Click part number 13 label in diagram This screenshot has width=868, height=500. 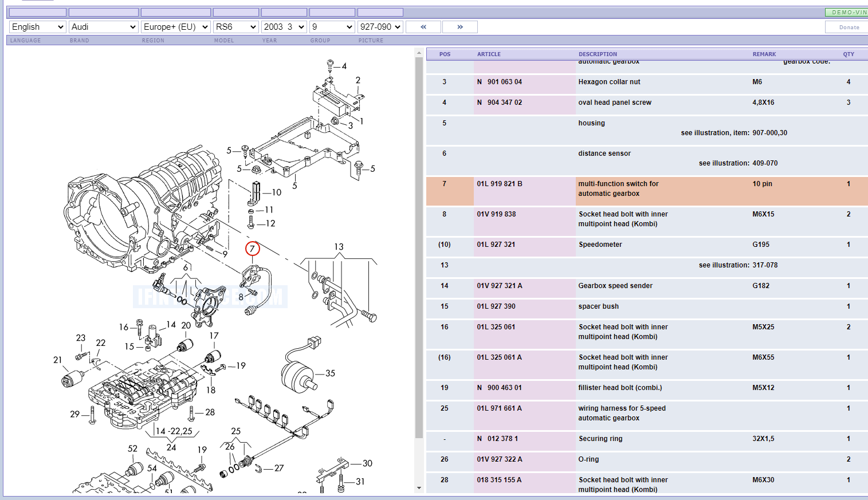pos(339,247)
